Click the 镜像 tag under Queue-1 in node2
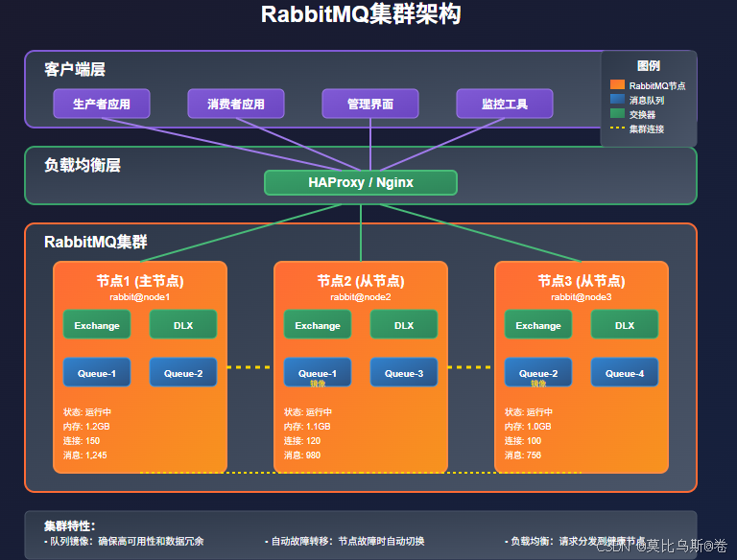Screen dimensions: 737x560 (x=318, y=384)
